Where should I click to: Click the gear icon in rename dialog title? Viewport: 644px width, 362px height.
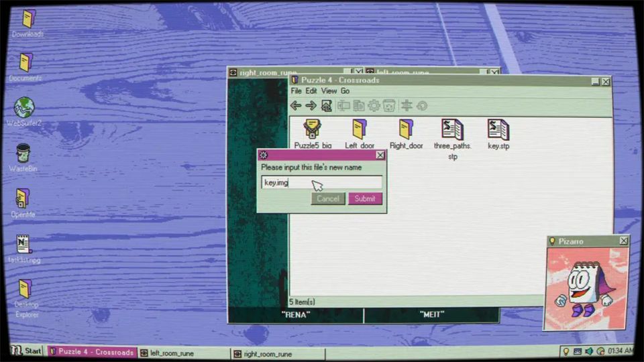[x=264, y=155]
